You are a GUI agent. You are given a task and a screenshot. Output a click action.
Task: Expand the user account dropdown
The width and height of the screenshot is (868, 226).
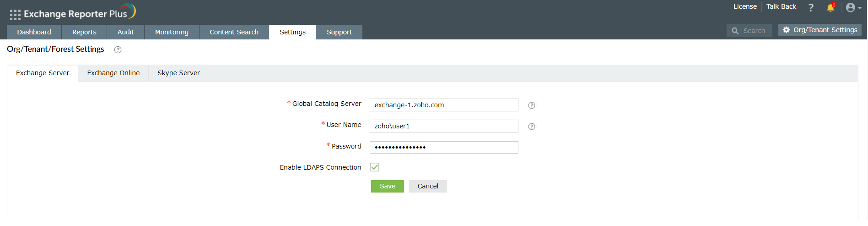[x=853, y=7]
